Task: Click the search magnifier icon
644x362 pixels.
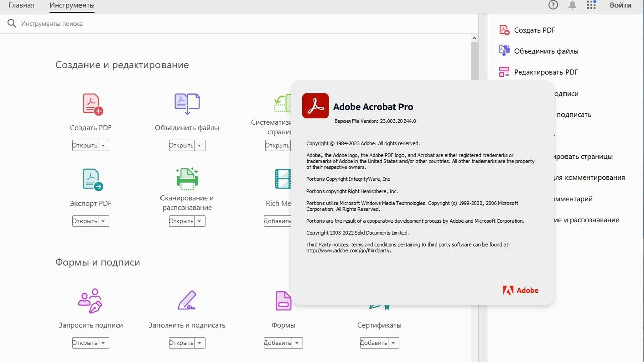Action: [x=12, y=24]
